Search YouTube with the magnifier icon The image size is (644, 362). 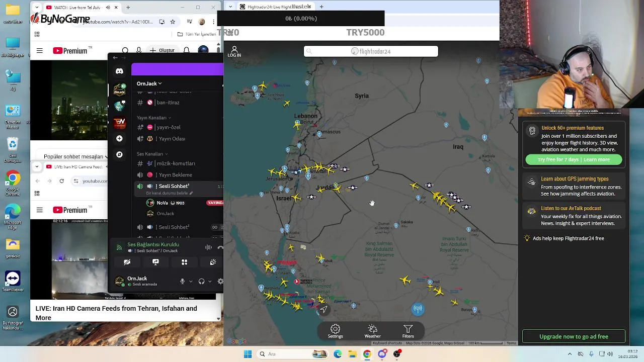coord(125,50)
